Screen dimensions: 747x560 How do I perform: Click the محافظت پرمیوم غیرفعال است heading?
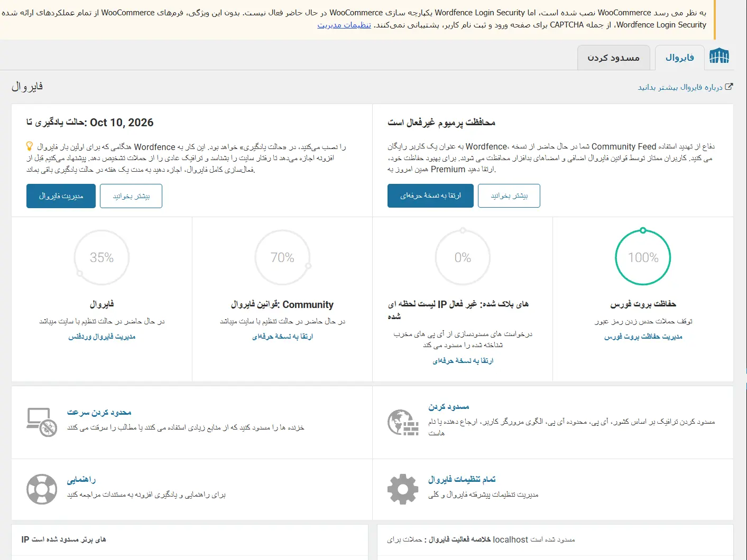coord(441,123)
